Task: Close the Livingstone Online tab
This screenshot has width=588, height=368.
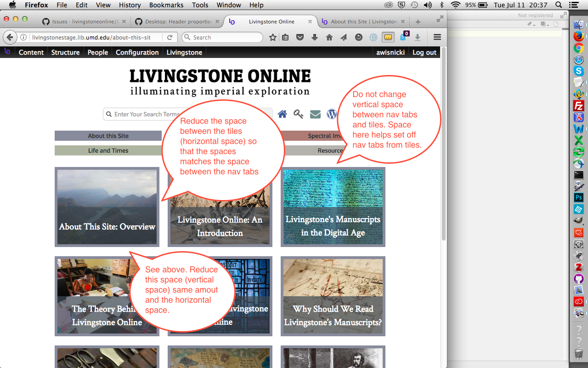Action: 310,22
